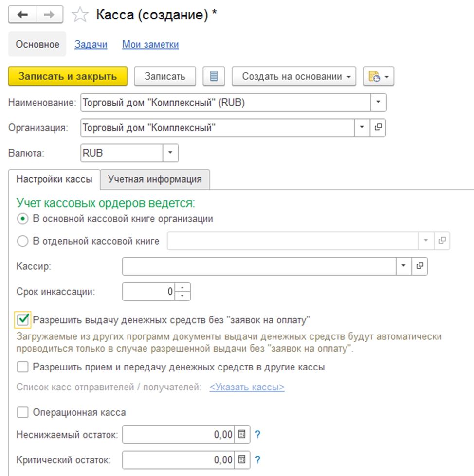Screen dimensions: 474x476
Task: Open the reports icon dropdown button
Action: click(x=378, y=76)
